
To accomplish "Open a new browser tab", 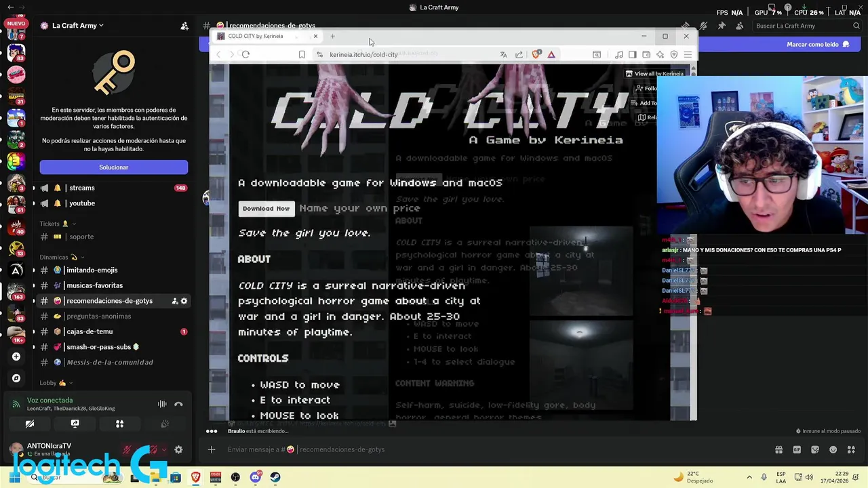I will [x=332, y=36].
